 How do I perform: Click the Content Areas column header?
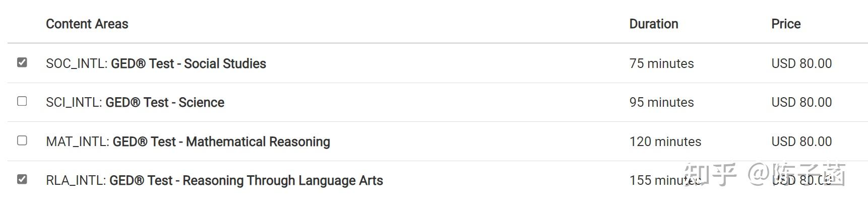click(x=87, y=24)
